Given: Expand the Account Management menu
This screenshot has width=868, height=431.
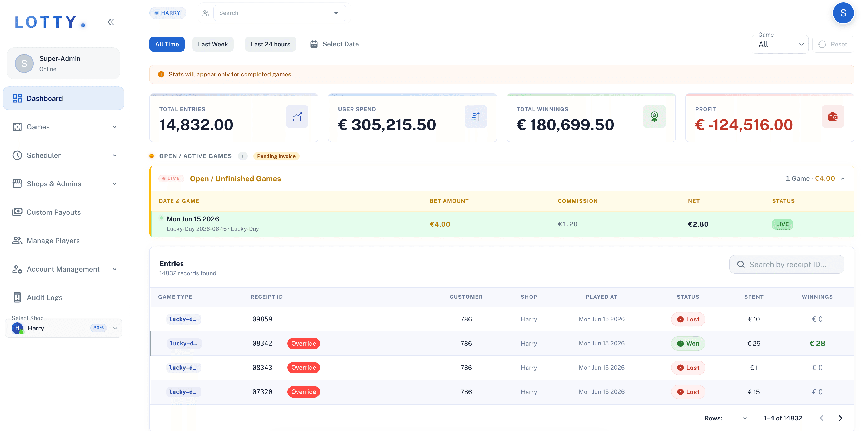Looking at the screenshot, I should point(63,269).
